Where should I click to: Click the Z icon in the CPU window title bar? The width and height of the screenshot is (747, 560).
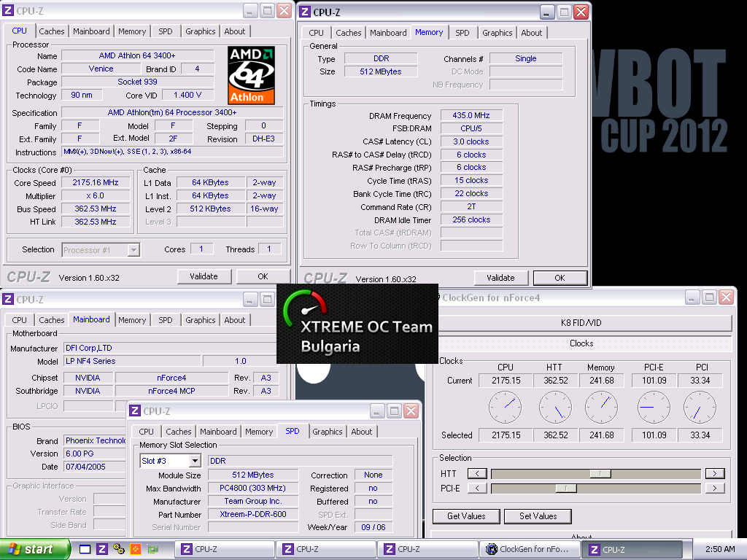8,10
